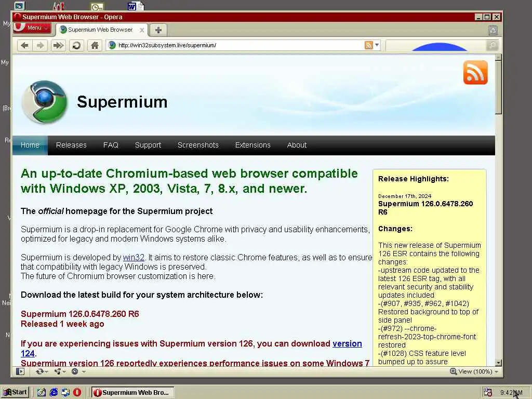Open the Windows Start menu
Image resolution: width=532 pixels, height=399 pixels.
[15, 393]
